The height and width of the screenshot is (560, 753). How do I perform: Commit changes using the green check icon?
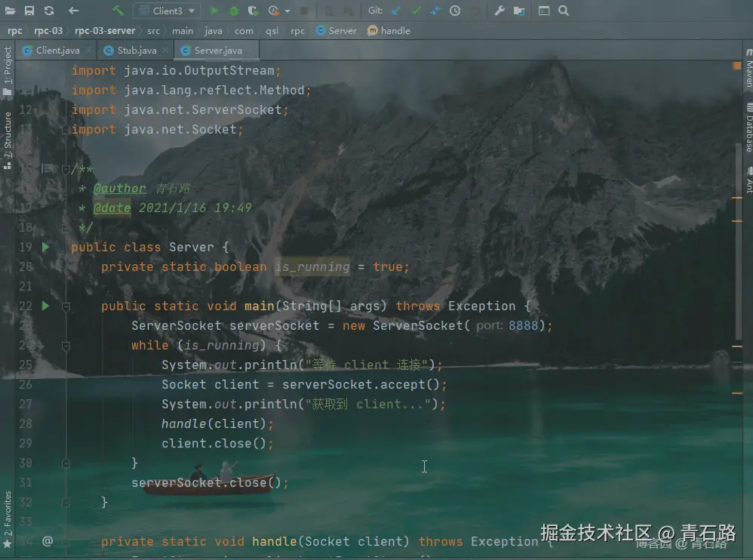click(x=416, y=11)
